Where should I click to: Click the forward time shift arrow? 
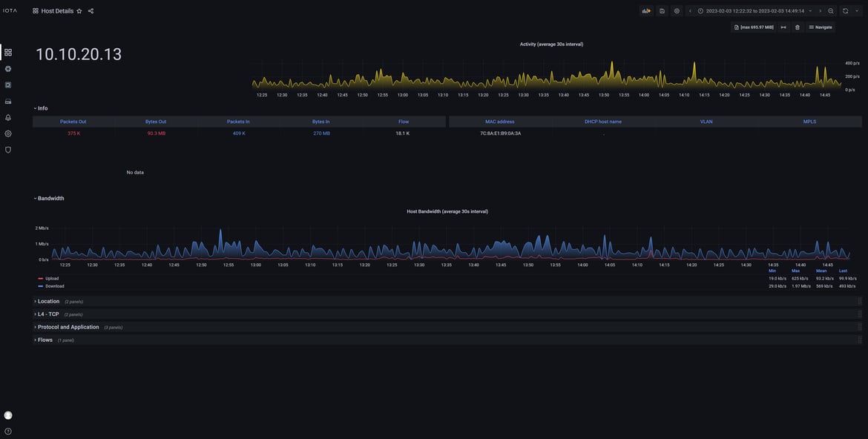[x=819, y=9]
